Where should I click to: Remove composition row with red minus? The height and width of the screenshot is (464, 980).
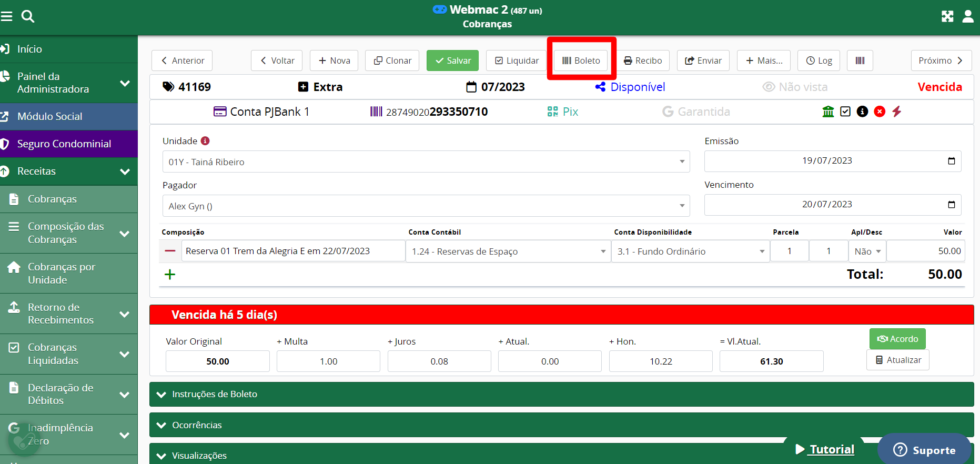tap(170, 251)
